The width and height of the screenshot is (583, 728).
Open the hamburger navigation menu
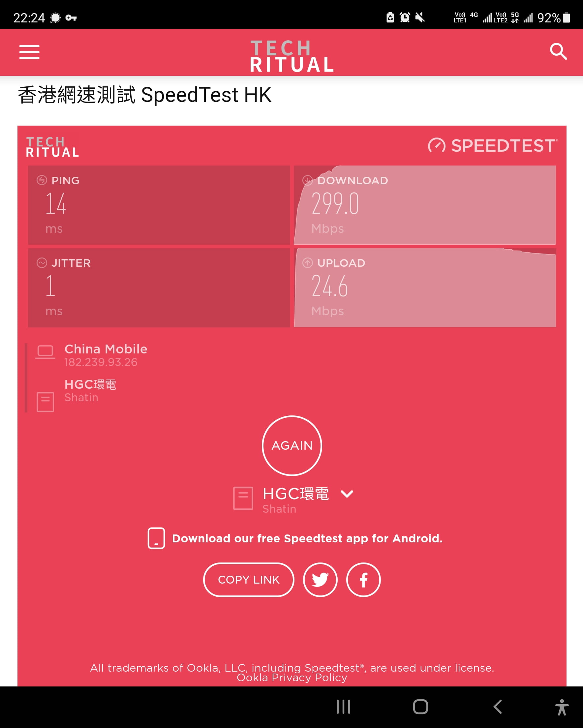click(30, 52)
